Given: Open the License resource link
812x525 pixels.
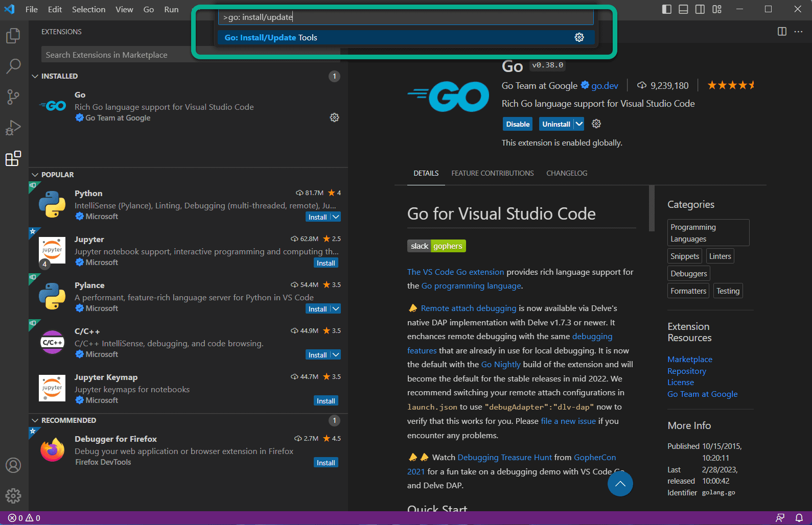Looking at the screenshot, I should [x=681, y=383].
